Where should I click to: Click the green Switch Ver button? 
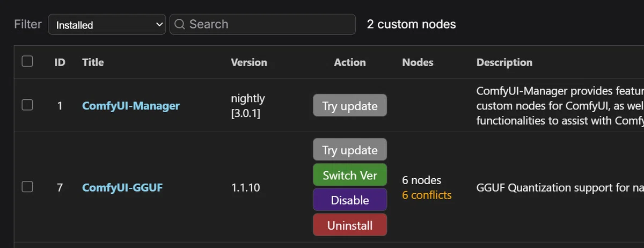(x=350, y=175)
